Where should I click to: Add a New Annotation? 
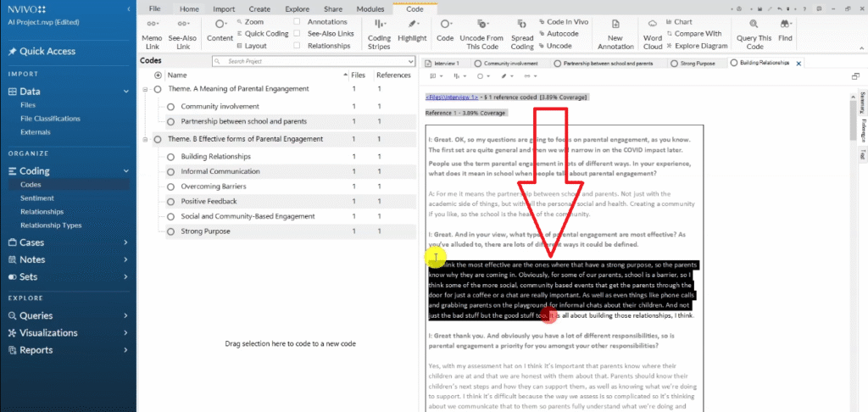(x=615, y=25)
